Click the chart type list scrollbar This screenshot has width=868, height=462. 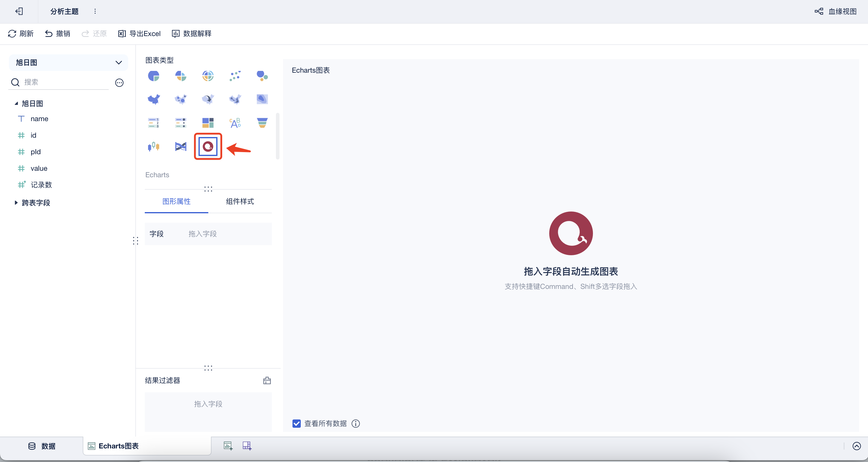click(x=278, y=136)
